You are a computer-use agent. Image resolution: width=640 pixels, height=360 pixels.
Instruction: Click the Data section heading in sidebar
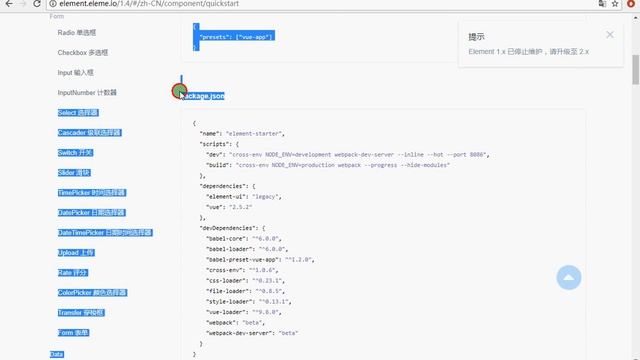tap(57, 354)
